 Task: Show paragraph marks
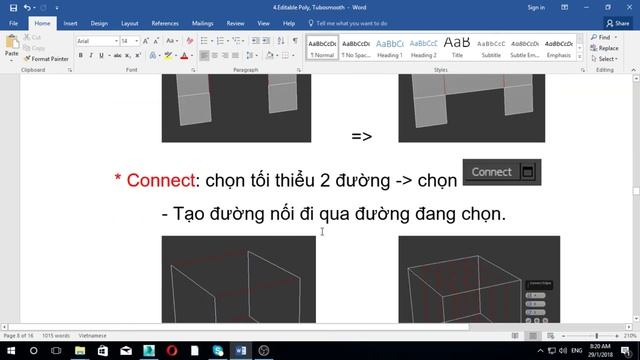tap(295, 41)
